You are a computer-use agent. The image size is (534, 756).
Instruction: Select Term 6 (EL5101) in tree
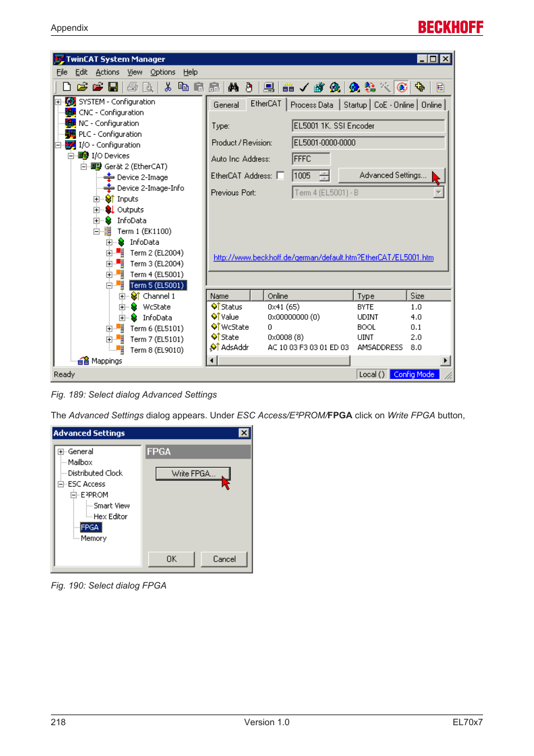click(x=157, y=329)
